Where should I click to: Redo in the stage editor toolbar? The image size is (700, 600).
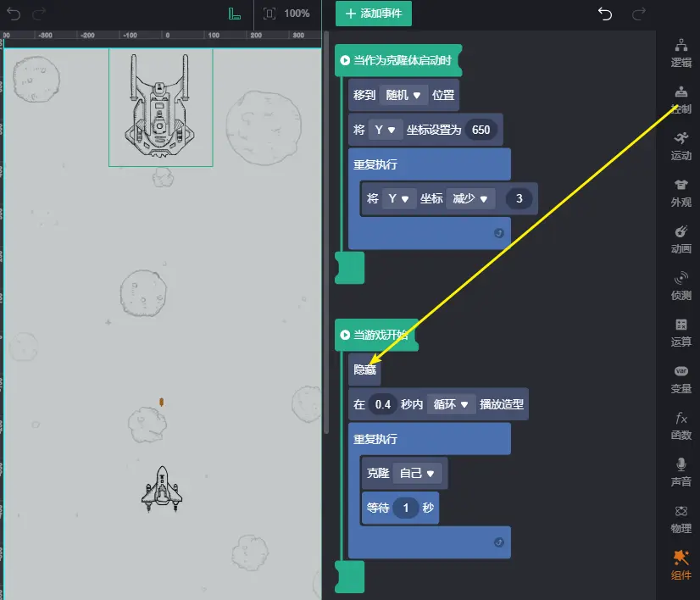click(39, 14)
